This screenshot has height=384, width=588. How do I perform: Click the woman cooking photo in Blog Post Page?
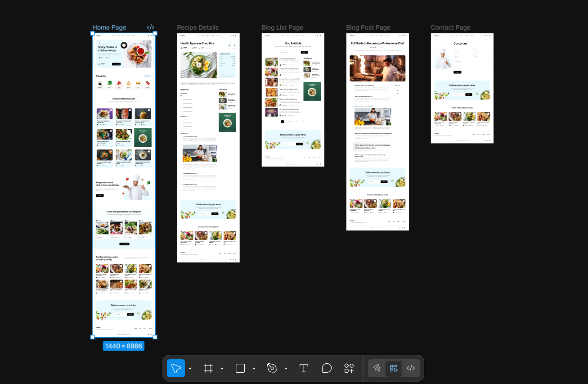click(373, 117)
